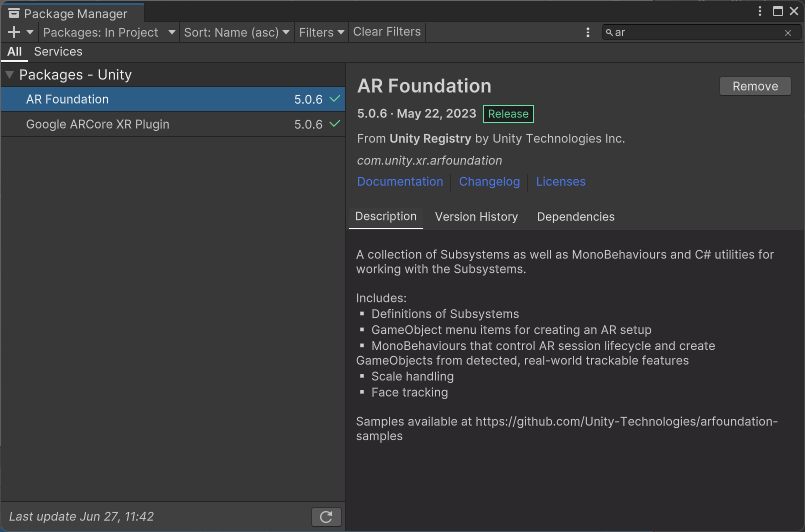This screenshot has width=805, height=532.
Task: Switch to the Dependencies tab
Action: pos(576,217)
